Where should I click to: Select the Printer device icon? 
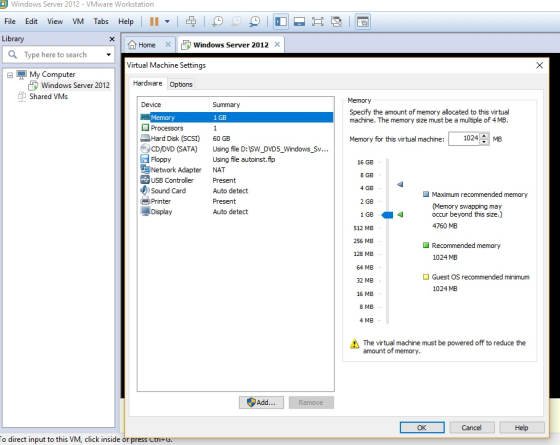(145, 201)
